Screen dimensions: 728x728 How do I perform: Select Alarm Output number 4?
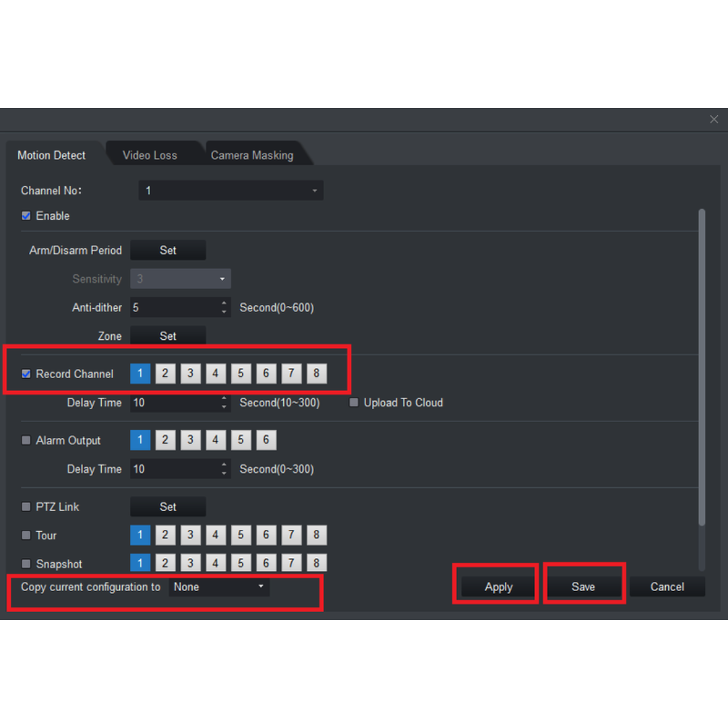pyautogui.click(x=216, y=440)
